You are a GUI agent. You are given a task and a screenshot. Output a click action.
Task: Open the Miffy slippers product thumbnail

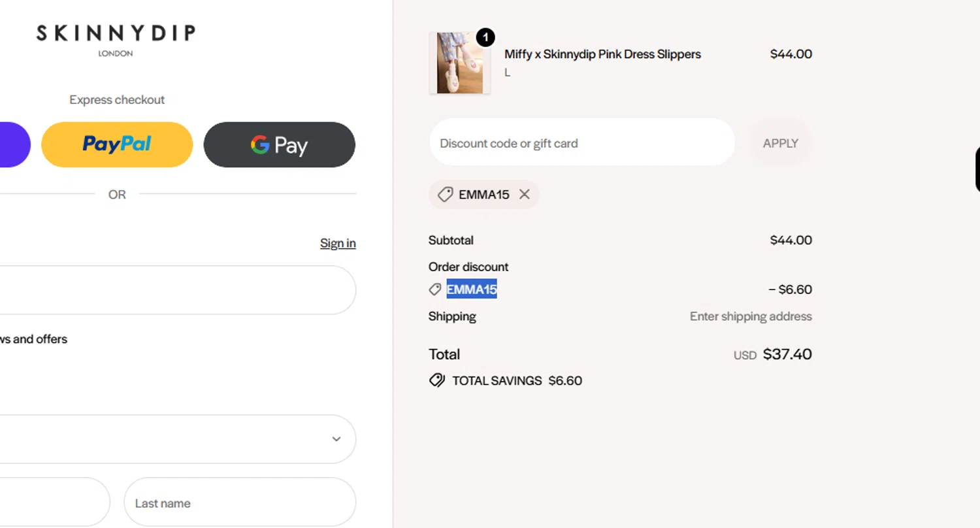pos(459,63)
